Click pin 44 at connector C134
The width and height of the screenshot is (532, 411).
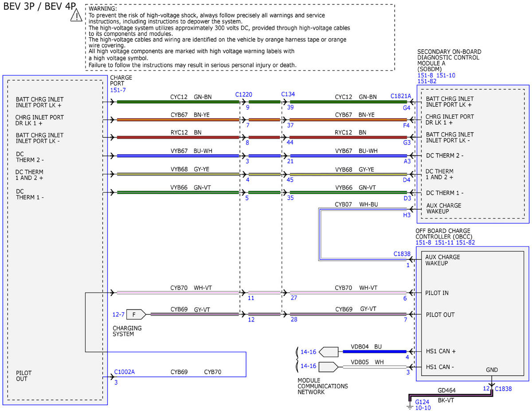[x=290, y=143]
